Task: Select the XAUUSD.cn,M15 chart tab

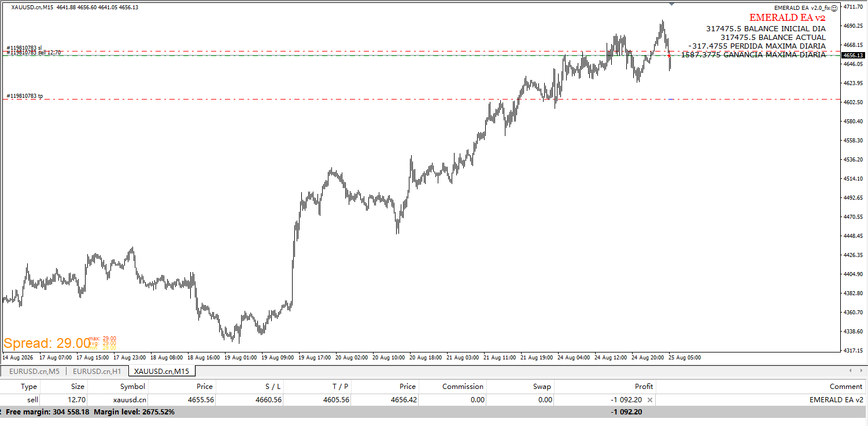Action: [161, 371]
